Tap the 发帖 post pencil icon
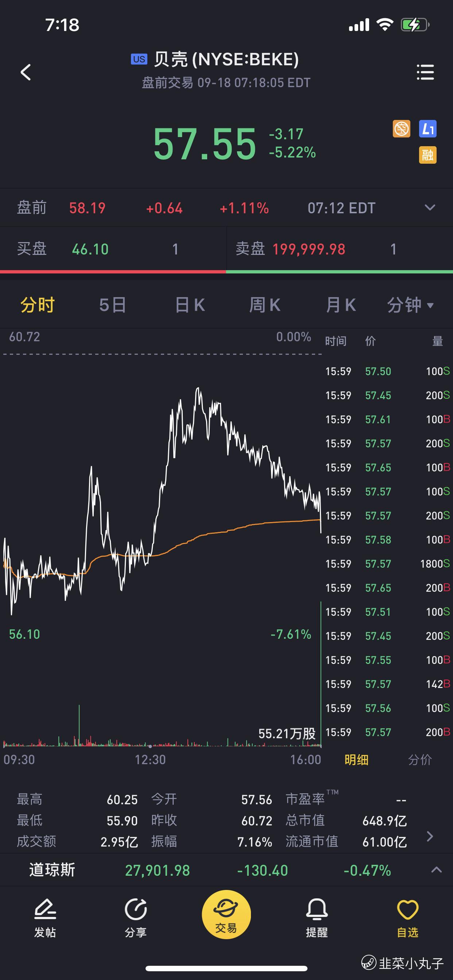 point(45,918)
